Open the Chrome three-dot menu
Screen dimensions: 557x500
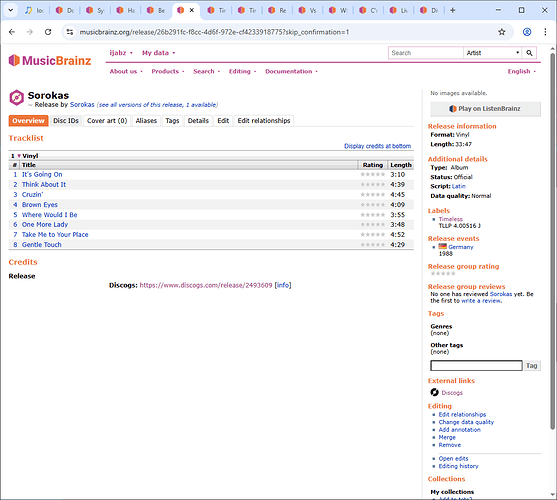[545, 32]
